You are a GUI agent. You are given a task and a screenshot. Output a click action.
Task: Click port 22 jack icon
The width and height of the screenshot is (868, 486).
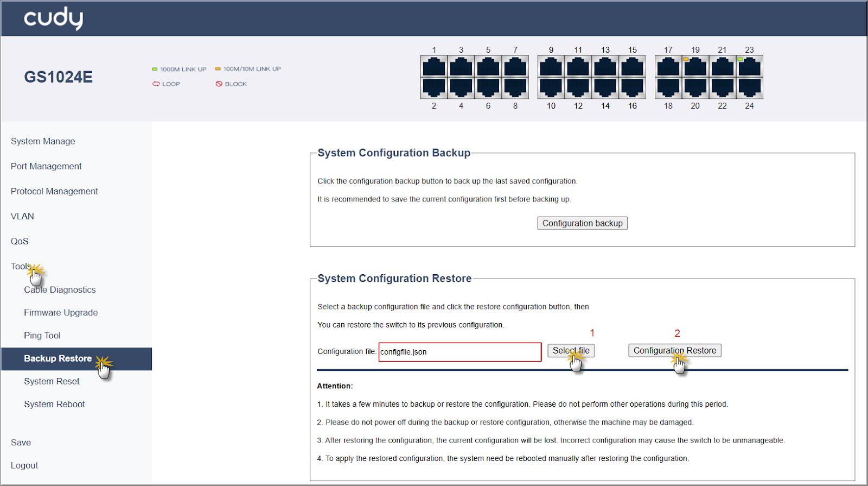click(723, 88)
